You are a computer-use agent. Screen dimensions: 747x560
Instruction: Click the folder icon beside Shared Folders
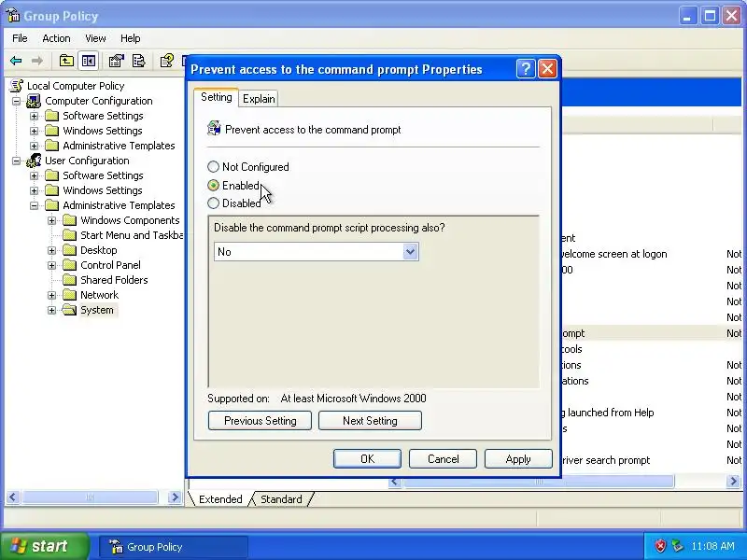tap(69, 280)
